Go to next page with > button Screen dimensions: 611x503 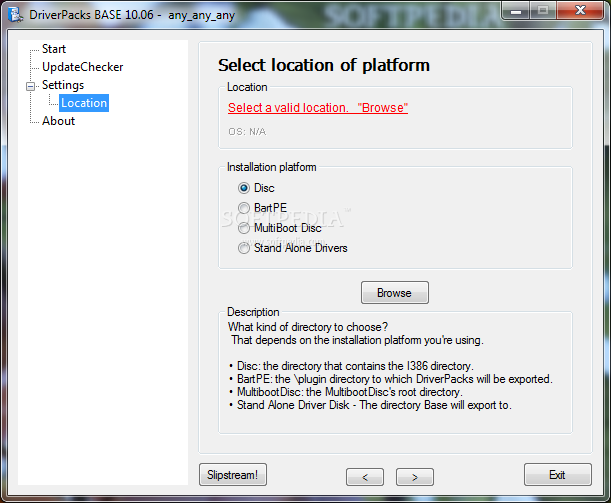click(415, 477)
